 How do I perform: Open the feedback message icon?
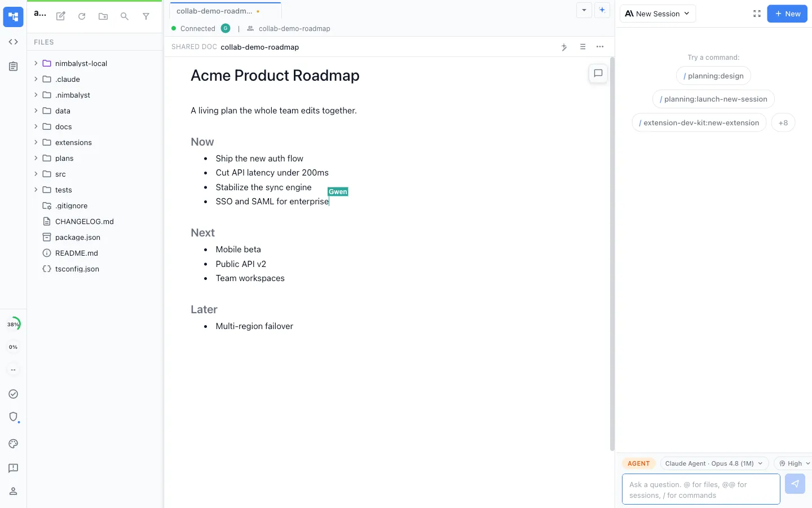(13, 468)
